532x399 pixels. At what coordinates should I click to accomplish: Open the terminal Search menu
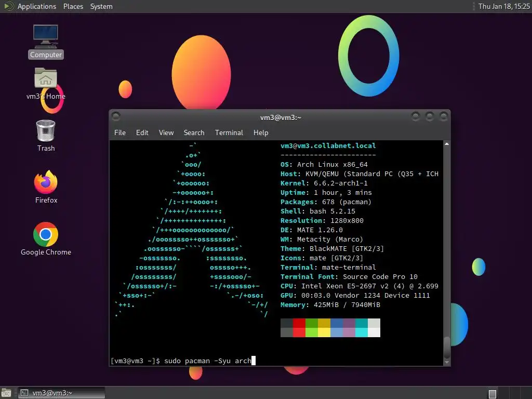(x=194, y=132)
